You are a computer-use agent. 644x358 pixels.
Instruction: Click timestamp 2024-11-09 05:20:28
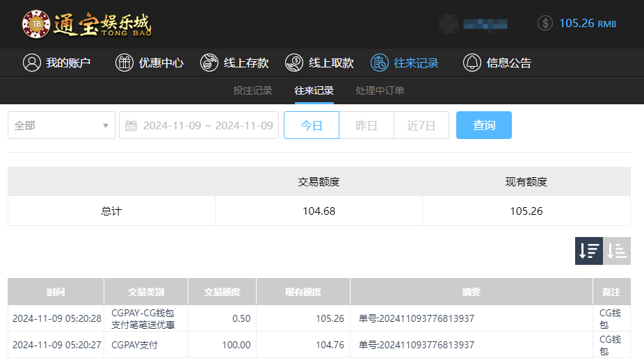(56, 318)
